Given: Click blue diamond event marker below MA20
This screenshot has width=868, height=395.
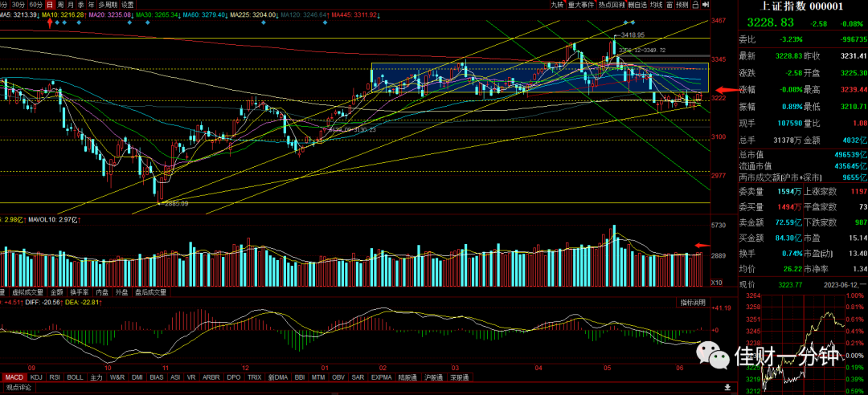Looking at the screenshot, I should [x=129, y=22].
